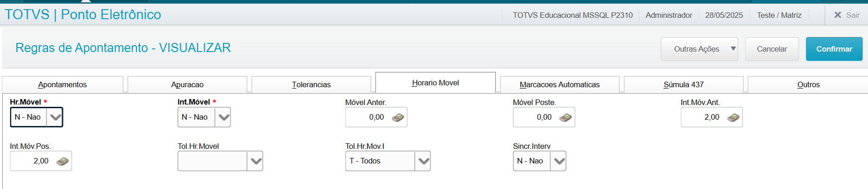
Task: Open the Outras Ações menu
Action: (x=699, y=49)
